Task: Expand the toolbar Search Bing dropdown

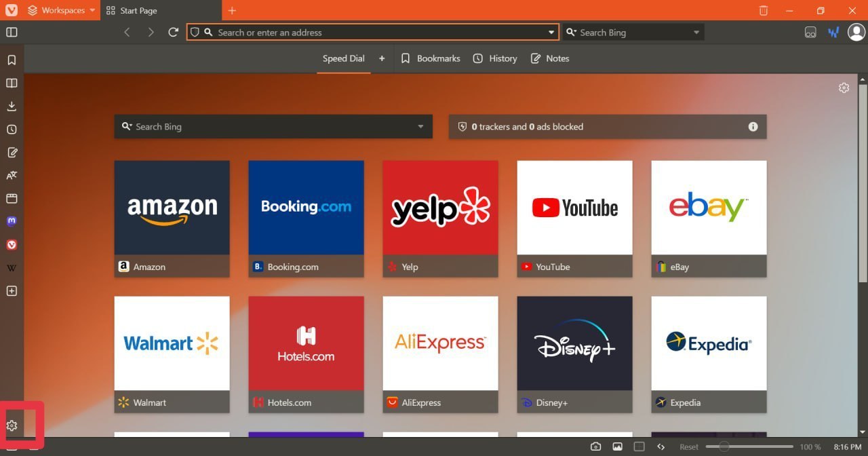Action: (696, 32)
